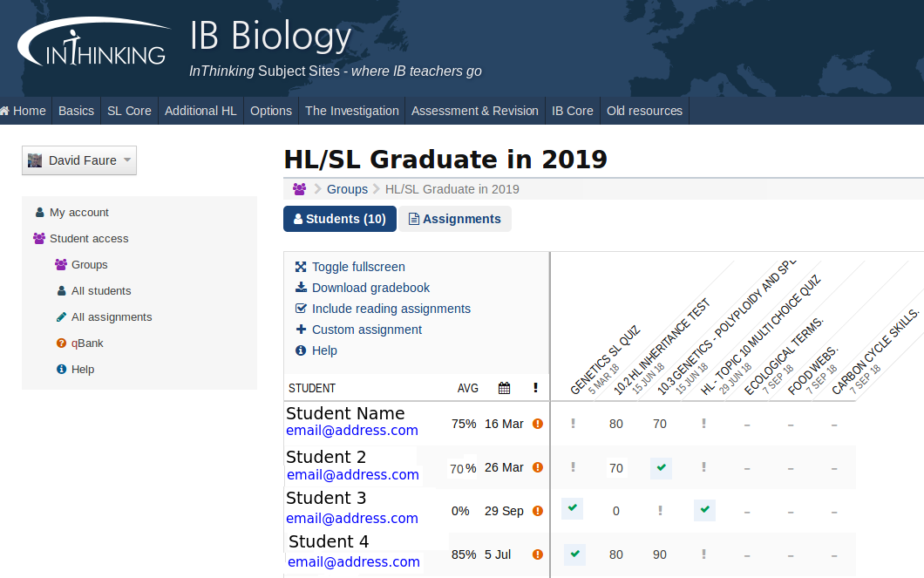Download the gradebook
Viewport: 924px width, 578px height.
[x=370, y=288]
